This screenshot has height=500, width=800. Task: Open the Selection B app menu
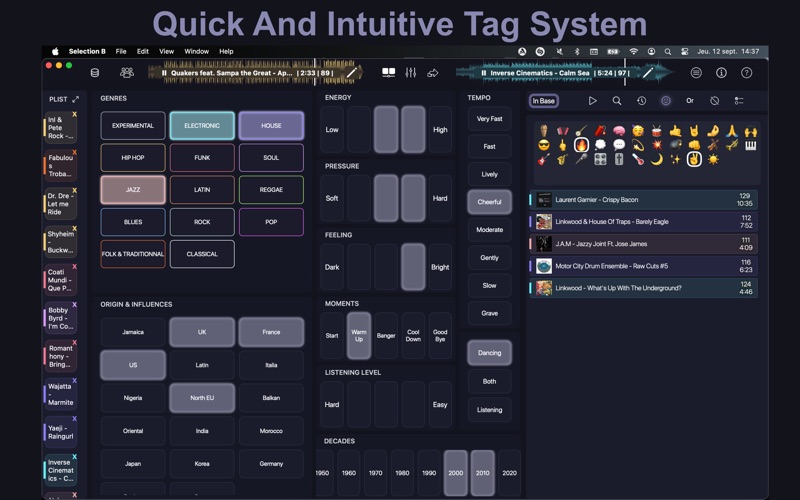click(x=87, y=51)
